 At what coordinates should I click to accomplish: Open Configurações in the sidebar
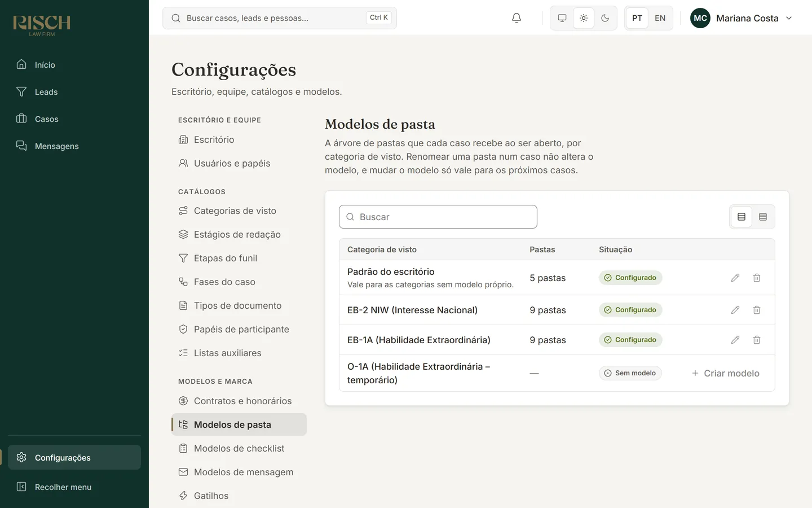(x=74, y=457)
